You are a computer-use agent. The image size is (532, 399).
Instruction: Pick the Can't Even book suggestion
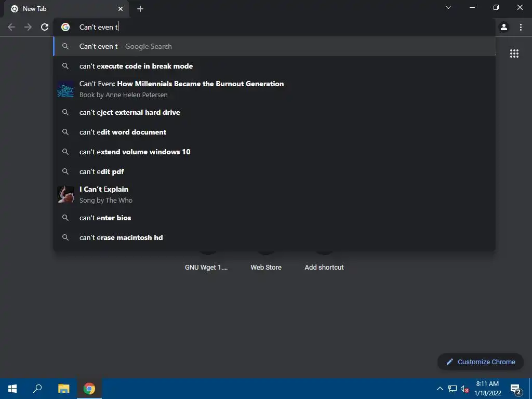coord(274,89)
